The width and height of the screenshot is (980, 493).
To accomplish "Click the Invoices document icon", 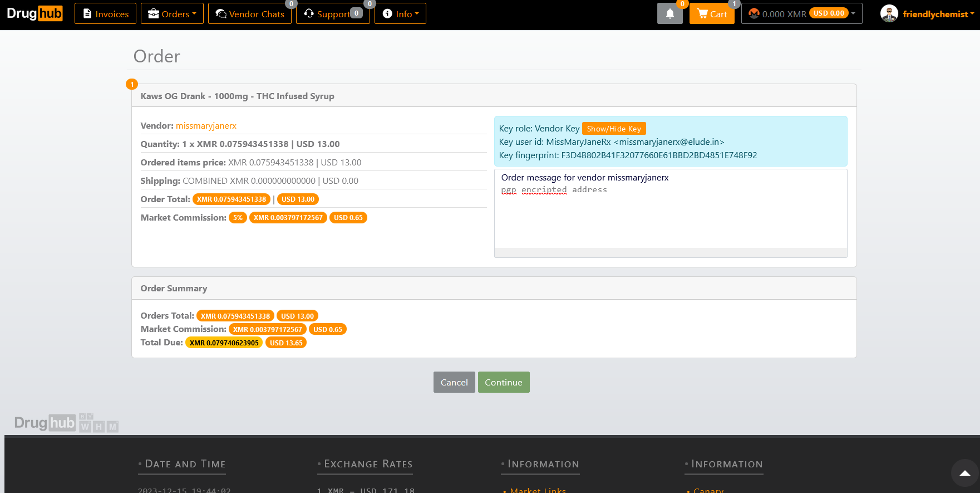I will (87, 13).
